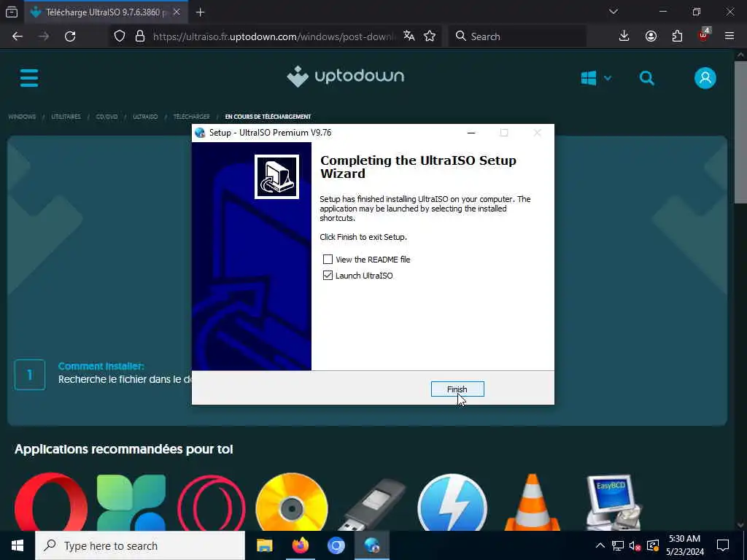Open the EasyBCD recommended app

[613, 502]
